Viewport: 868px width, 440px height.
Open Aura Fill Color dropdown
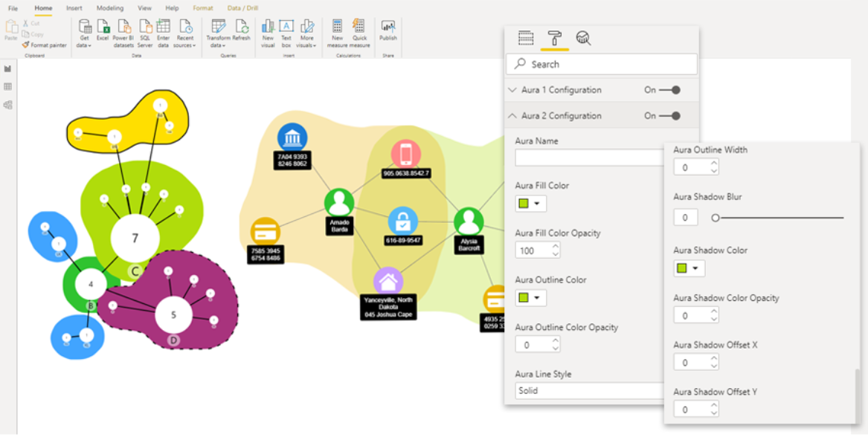click(x=531, y=204)
